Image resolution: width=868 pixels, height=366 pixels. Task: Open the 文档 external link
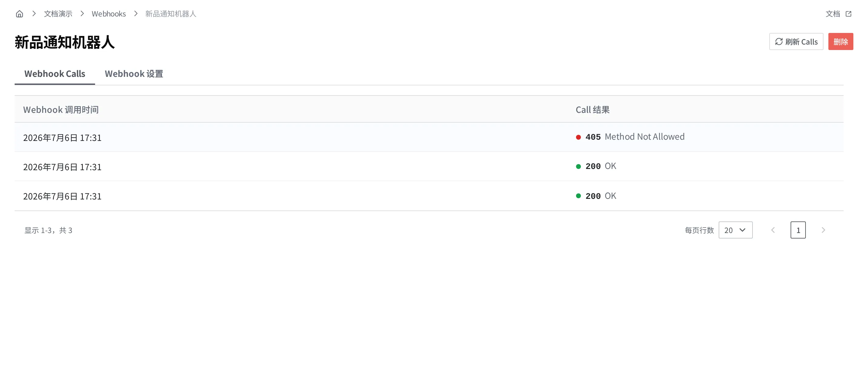coord(838,14)
